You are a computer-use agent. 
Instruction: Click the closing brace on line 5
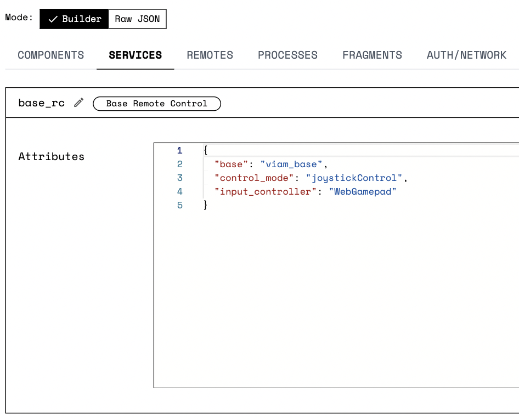(206, 205)
